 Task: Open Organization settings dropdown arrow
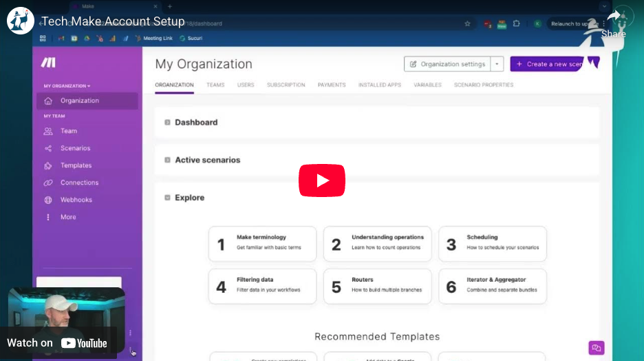pos(497,64)
